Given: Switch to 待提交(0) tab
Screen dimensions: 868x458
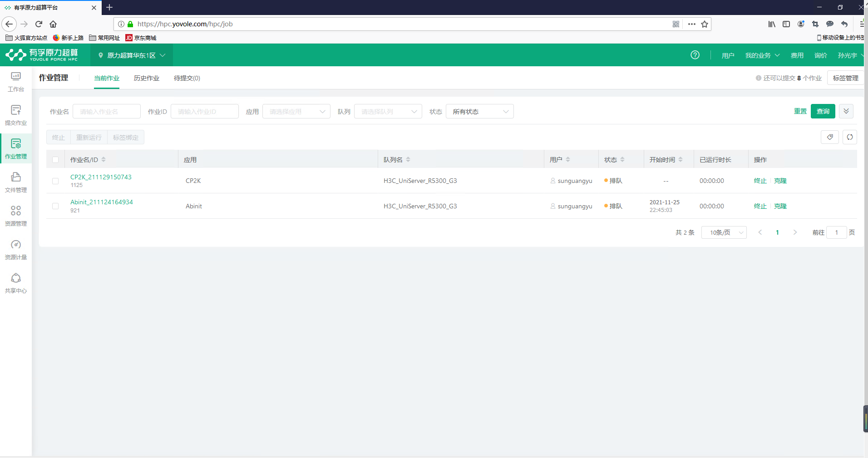Looking at the screenshot, I should coord(187,78).
